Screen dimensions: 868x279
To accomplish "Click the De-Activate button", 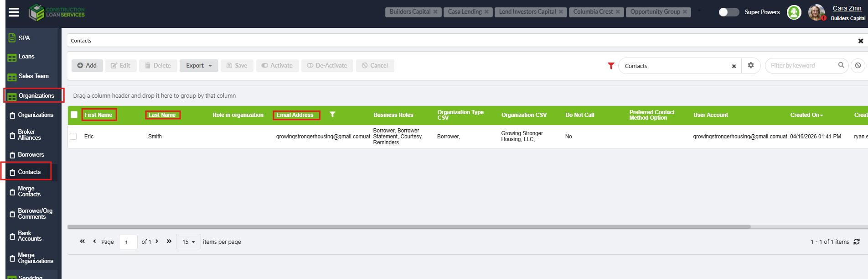I will point(327,66).
